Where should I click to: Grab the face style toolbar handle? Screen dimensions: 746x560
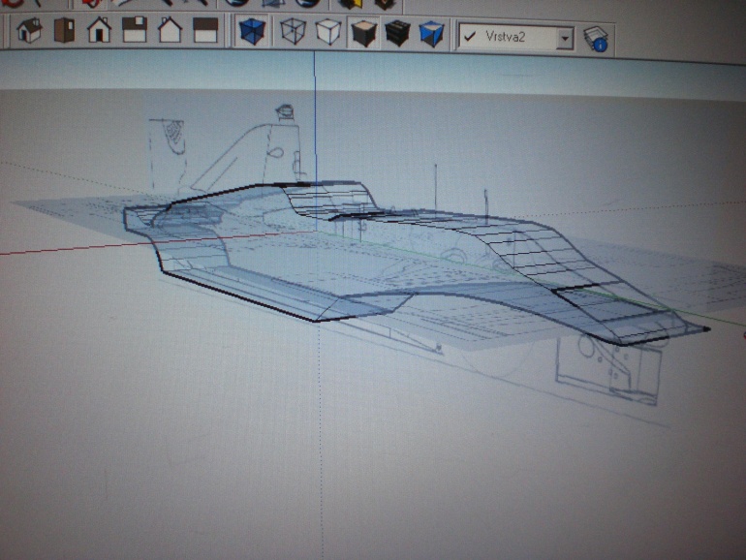pyautogui.click(x=233, y=31)
